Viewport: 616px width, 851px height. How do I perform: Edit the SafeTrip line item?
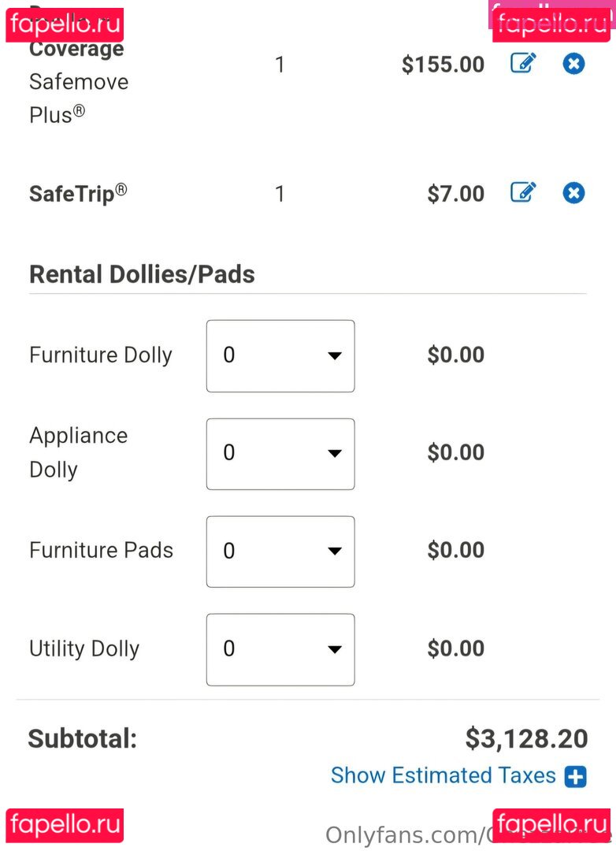(x=523, y=193)
